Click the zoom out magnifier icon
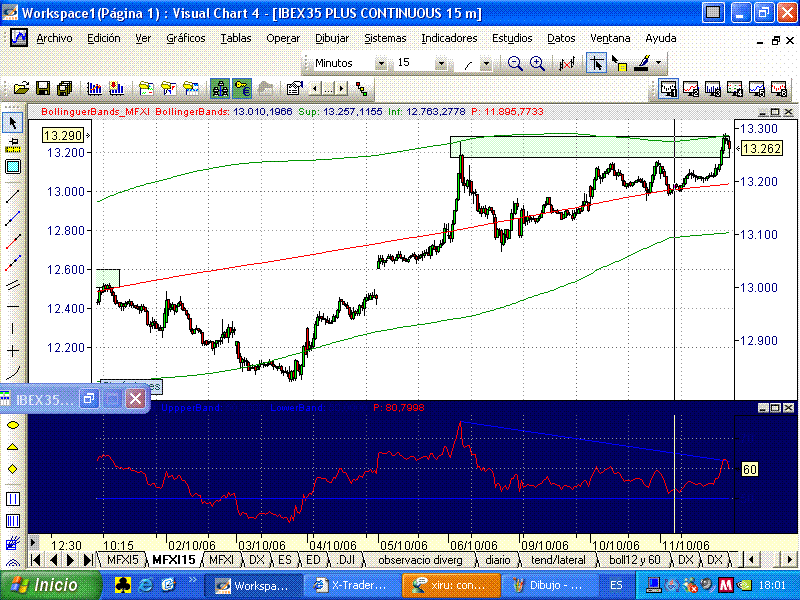This screenshot has width=800, height=600. [x=515, y=63]
